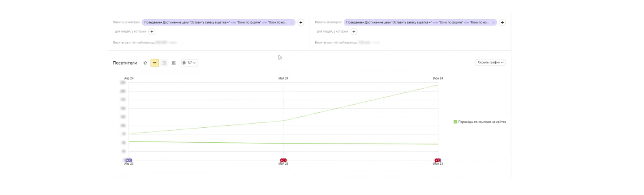The width and height of the screenshot is (644, 195).
Task: Click annotation markers at Май 23
Action: [283, 161]
